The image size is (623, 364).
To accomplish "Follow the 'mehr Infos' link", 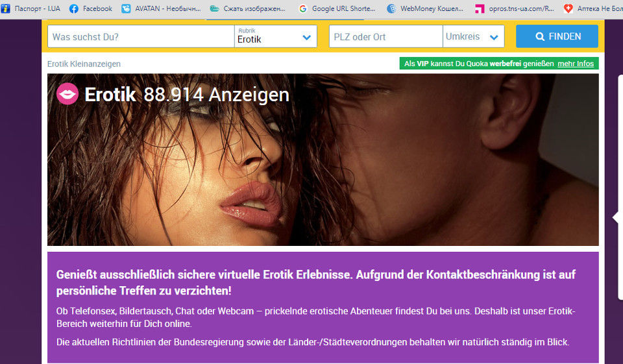I will (x=576, y=64).
